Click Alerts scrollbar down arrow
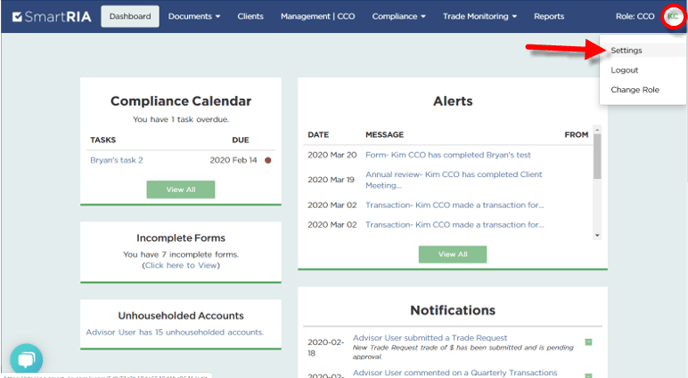688x378 pixels. click(x=597, y=236)
